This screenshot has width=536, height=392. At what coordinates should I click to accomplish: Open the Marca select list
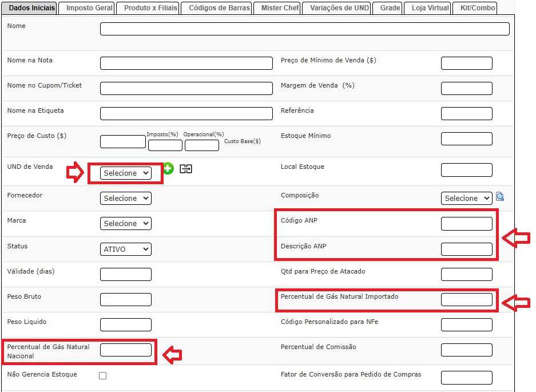point(126,223)
